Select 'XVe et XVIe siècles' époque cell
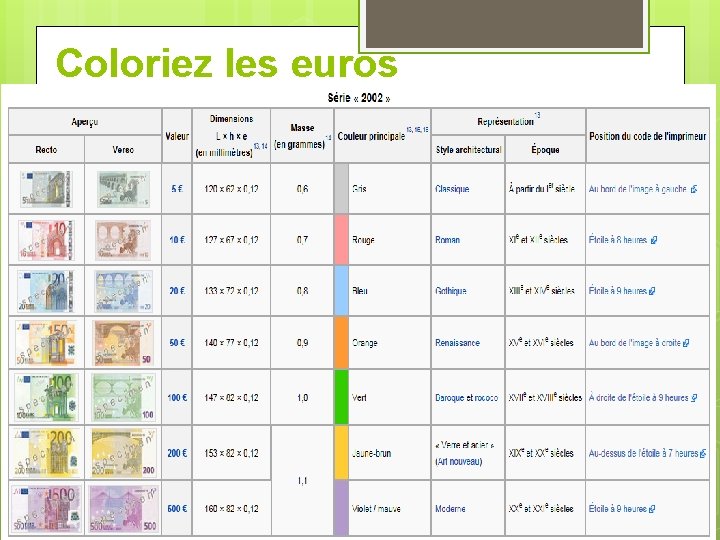The image size is (720, 540). (545, 343)
